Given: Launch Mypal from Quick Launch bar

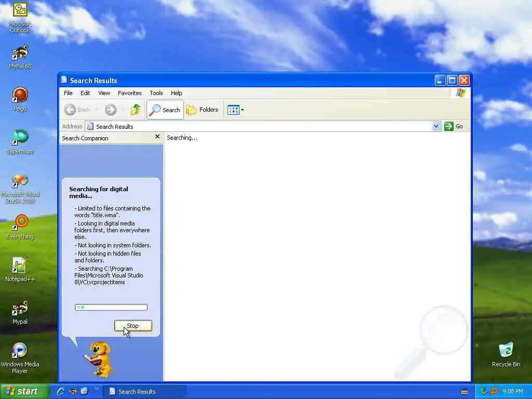Looking at the screenshot, I should click(73, 392).
